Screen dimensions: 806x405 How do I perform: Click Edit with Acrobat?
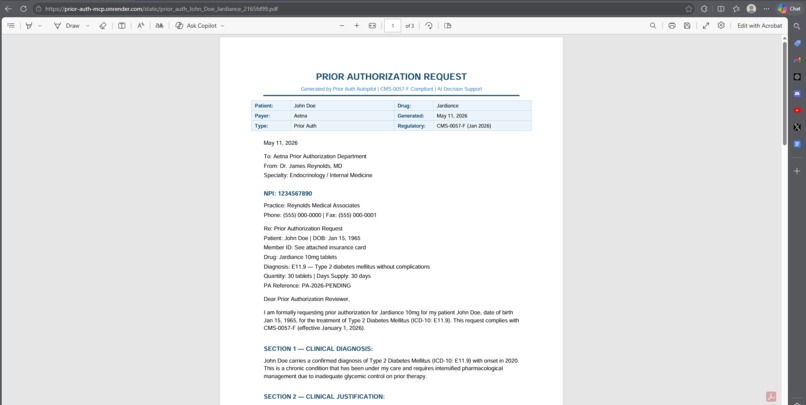point(760,26)
